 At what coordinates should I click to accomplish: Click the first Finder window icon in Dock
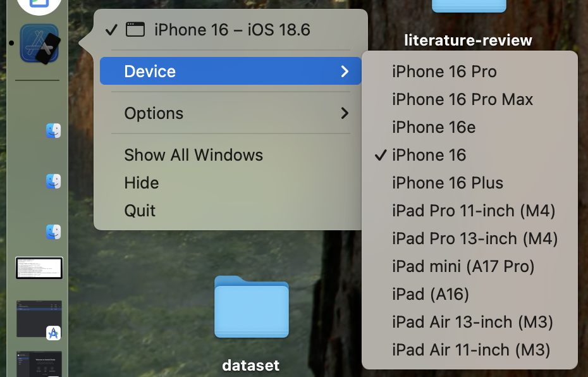click(x=53, y=131)
